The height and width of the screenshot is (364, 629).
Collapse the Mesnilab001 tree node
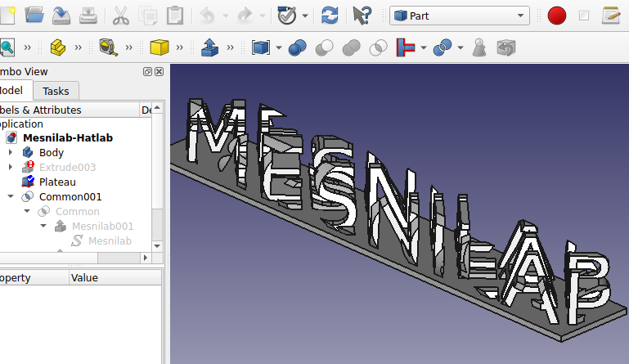43,226
